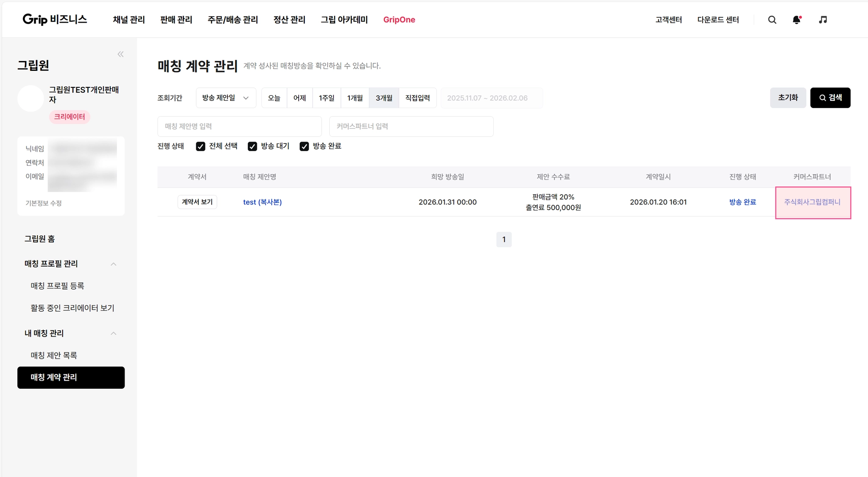Click the black 검색 button
Viewport: 868px width, 477px height.
tap(830, 98)
